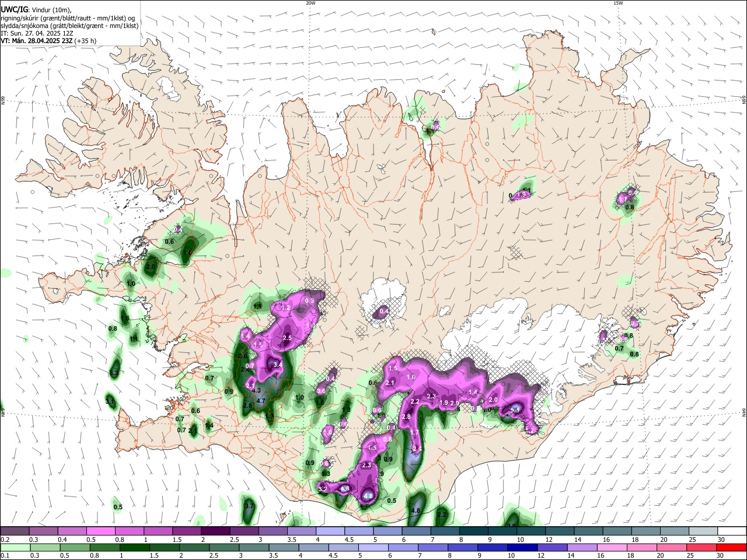The width and height of the screenshot is (747, 560).
Task: Click the bright red 30 mm rain swatch
Action: [x=732, y=547]
